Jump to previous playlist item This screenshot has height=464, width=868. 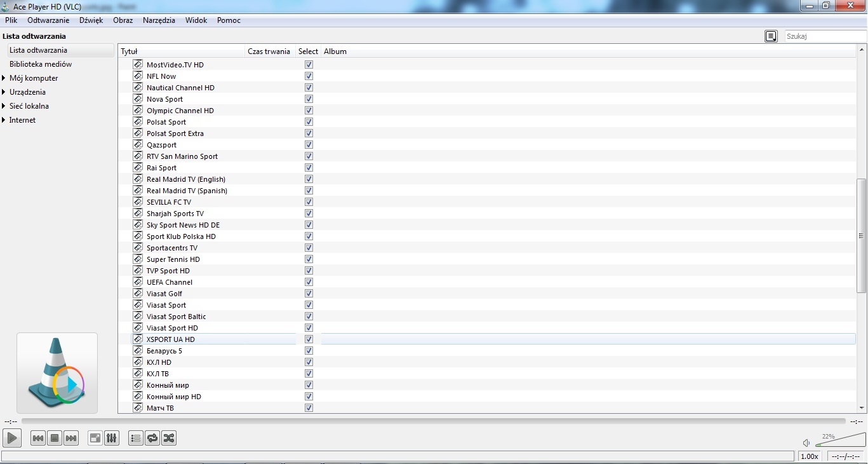[x=38, y=438]
